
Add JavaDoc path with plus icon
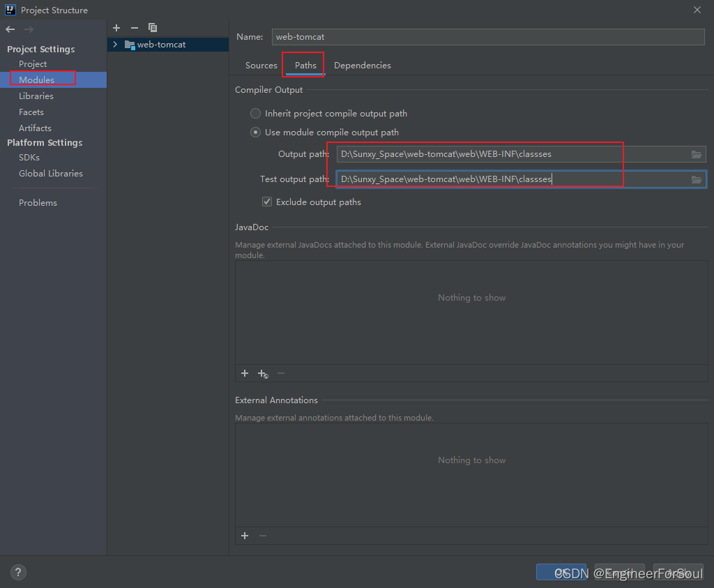(x=245, y=373)
